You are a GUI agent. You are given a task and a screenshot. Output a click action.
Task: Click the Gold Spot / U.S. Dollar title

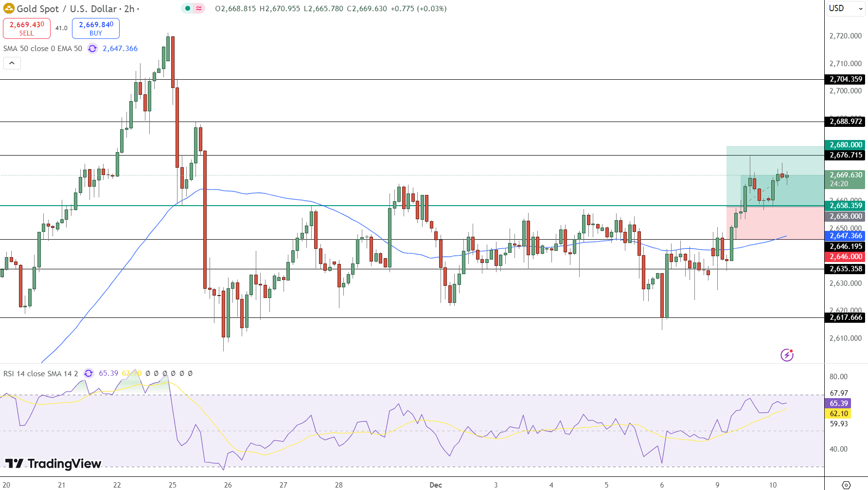coord(67,9)
